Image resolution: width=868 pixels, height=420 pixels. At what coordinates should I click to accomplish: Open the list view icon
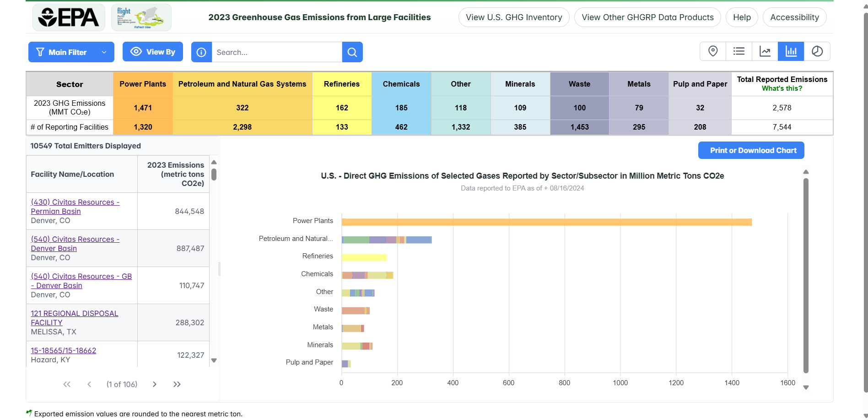click(739, 51)
